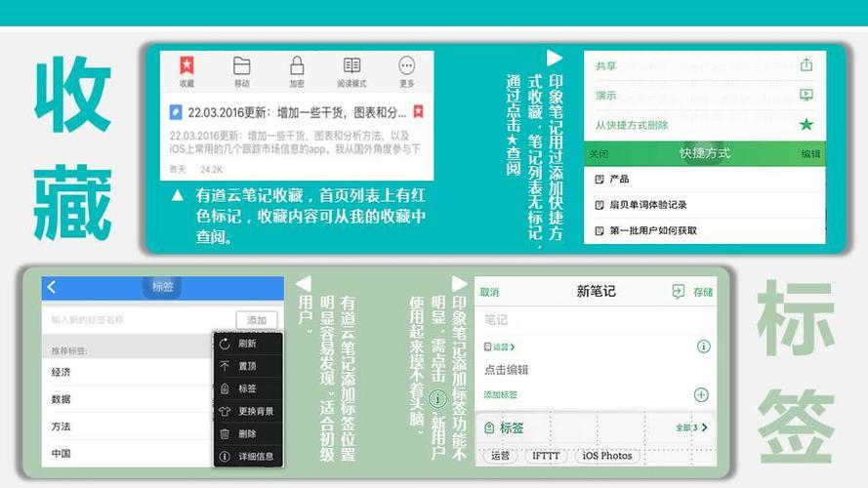This screenshot has width=868, height=488.
Task: Select the 共享 menu row
Action: click(x=705, y=65)
